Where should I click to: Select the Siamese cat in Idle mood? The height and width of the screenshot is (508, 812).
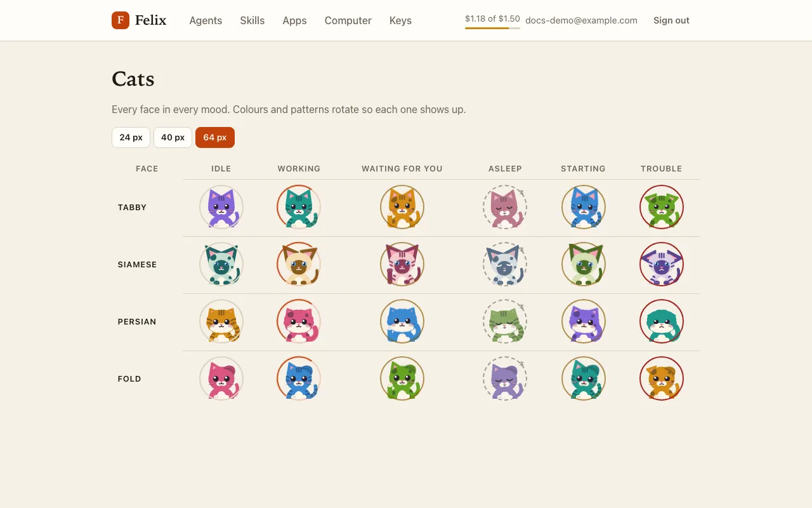click(221, 264)
